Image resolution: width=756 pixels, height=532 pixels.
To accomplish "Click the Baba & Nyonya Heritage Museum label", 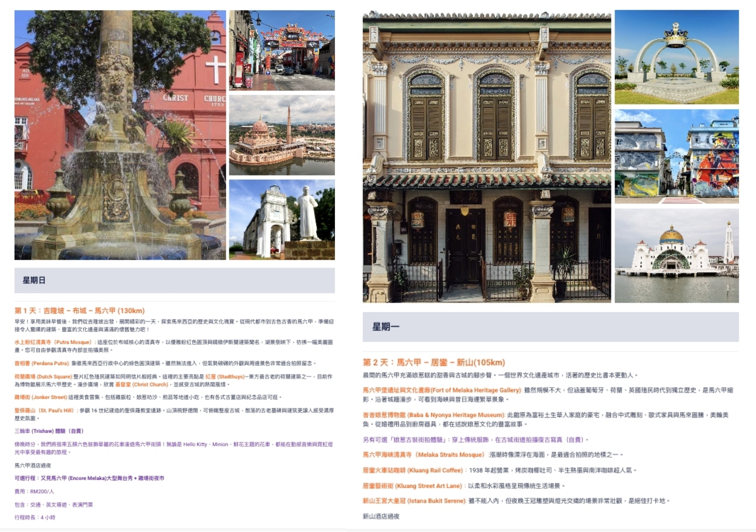I will (434, 415).
